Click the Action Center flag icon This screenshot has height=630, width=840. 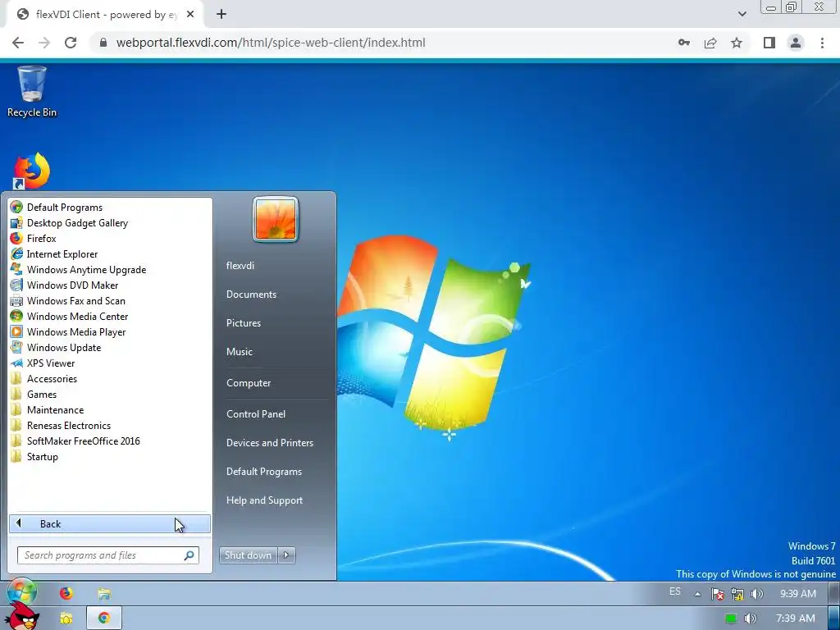(717, 594)
